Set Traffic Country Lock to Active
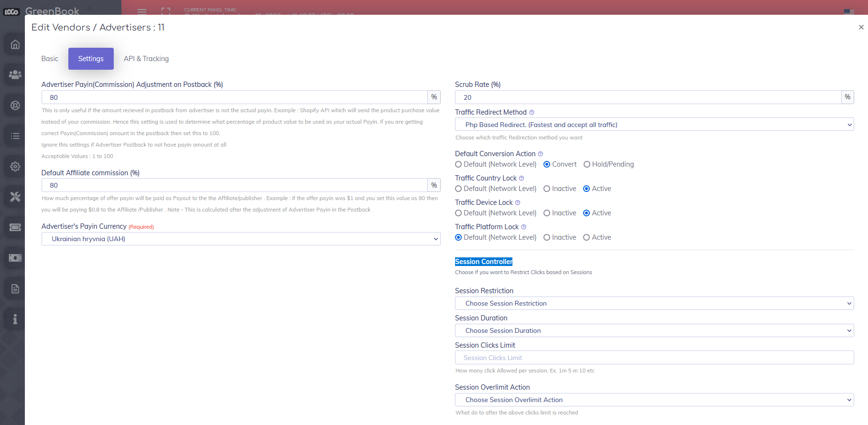The height and width of the screenshot is (425, 868). 586,189
